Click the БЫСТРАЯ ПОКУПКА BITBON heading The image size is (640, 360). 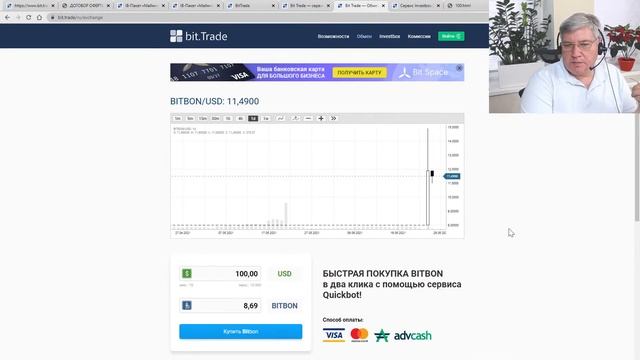click(x=382, y=273)
